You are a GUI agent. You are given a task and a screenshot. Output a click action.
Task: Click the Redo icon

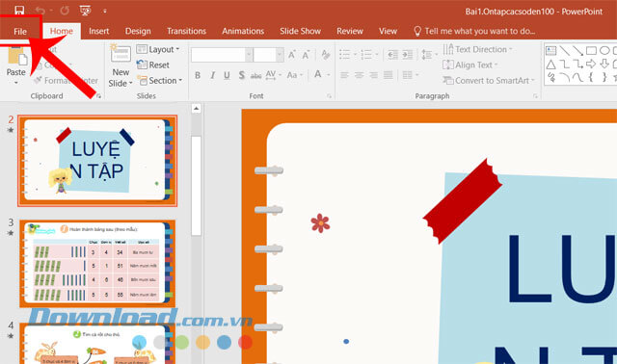click(x=65, y=11)
